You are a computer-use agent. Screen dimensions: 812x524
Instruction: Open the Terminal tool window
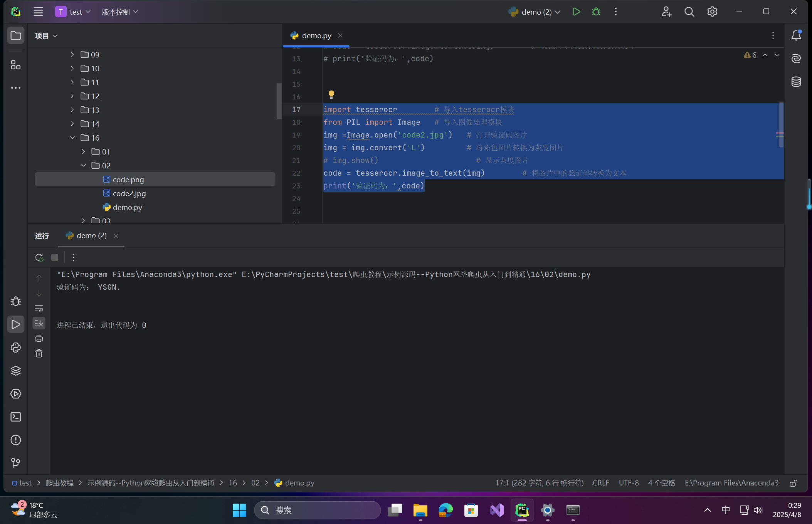tap(16, 417)
